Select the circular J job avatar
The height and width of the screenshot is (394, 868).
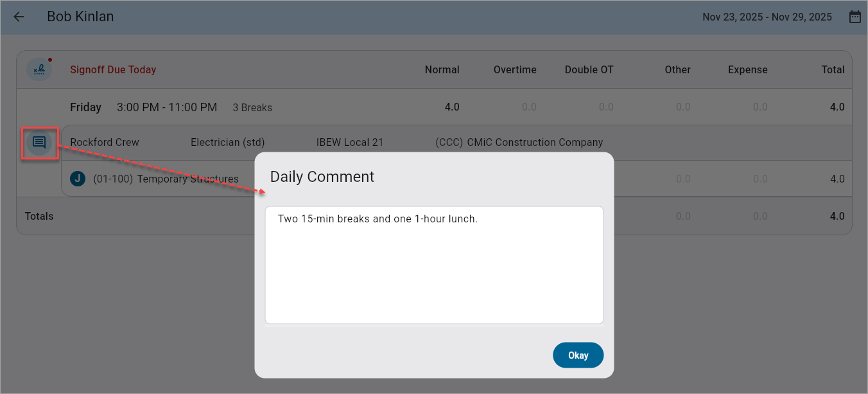(78, 179)
